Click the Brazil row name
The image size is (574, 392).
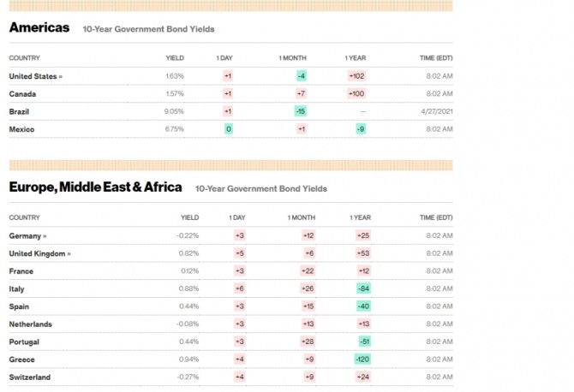click(x=20, y=111)
